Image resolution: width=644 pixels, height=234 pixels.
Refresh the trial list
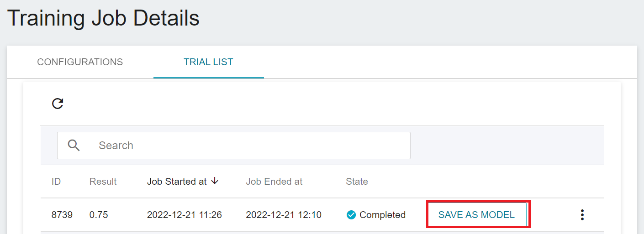pyautogui.click(x=58, y=104)
